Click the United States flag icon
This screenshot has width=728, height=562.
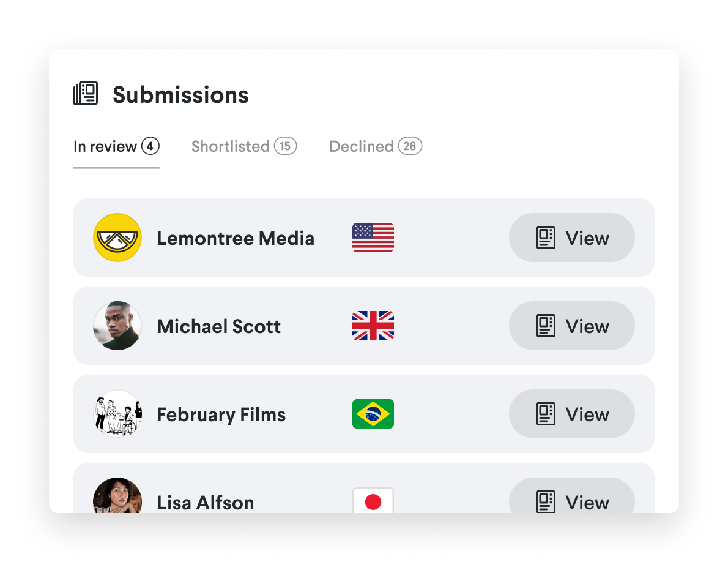click(x=373, y=238)
